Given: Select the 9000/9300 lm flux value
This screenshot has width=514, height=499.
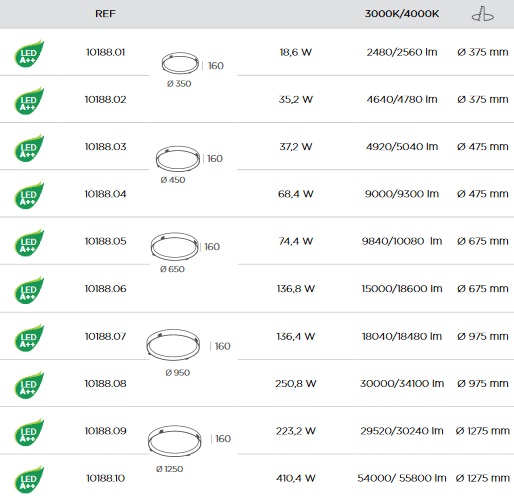Looking at the screenshot, I should [402, 194].
